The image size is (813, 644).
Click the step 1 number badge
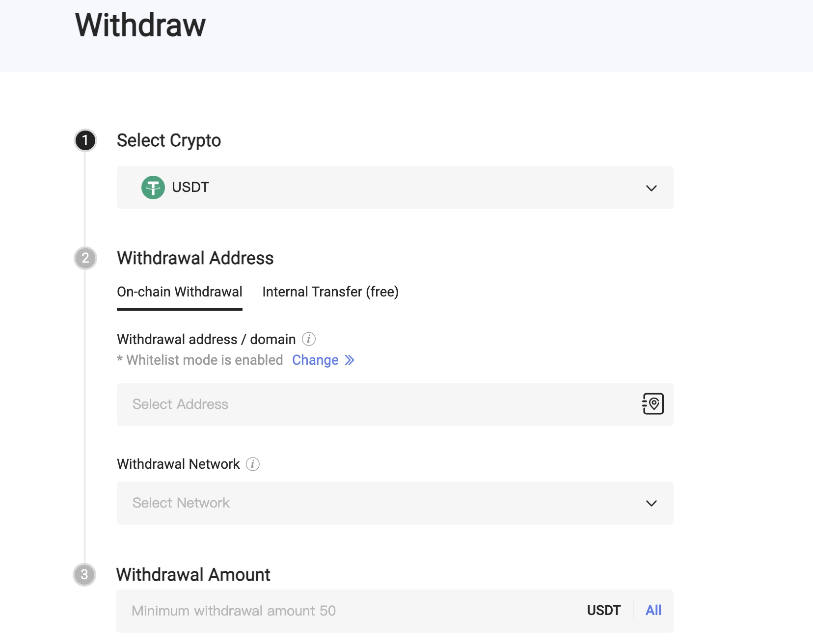click(x=85, y=140)
